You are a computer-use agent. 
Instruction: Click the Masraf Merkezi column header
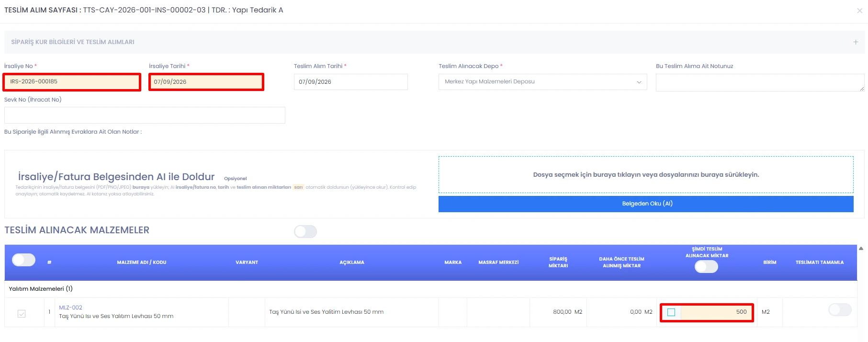(x=498, y=262)
